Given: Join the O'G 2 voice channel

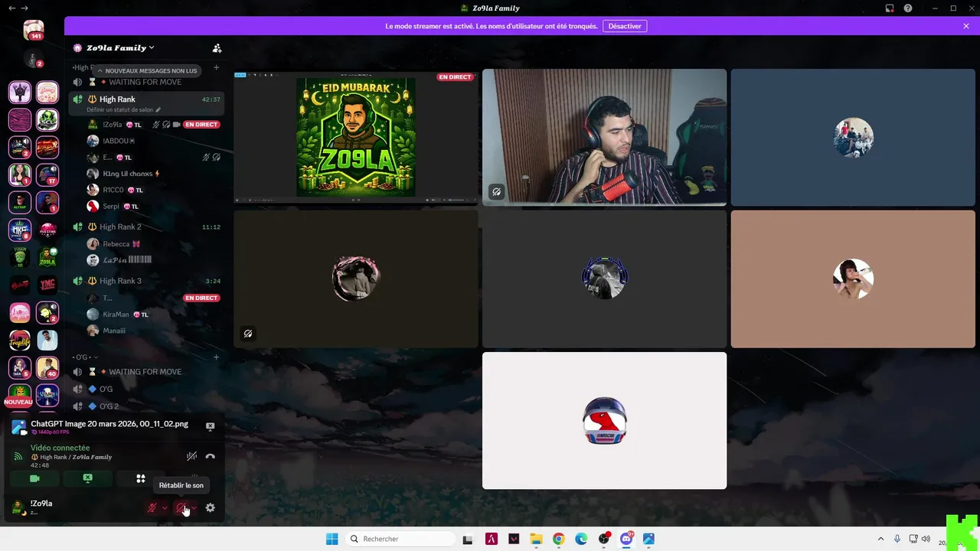Looking at the screenshot, I should tap(145, 406).
